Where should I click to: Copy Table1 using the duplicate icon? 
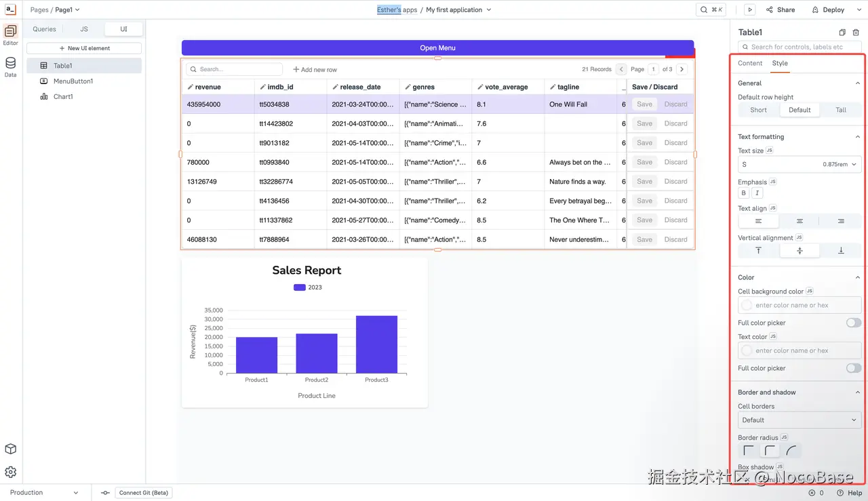pos(841,32)
